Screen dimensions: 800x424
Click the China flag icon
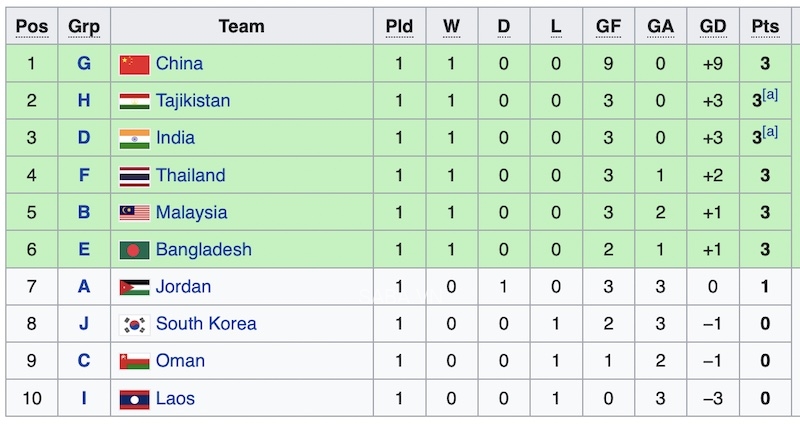tap(134, 64)
